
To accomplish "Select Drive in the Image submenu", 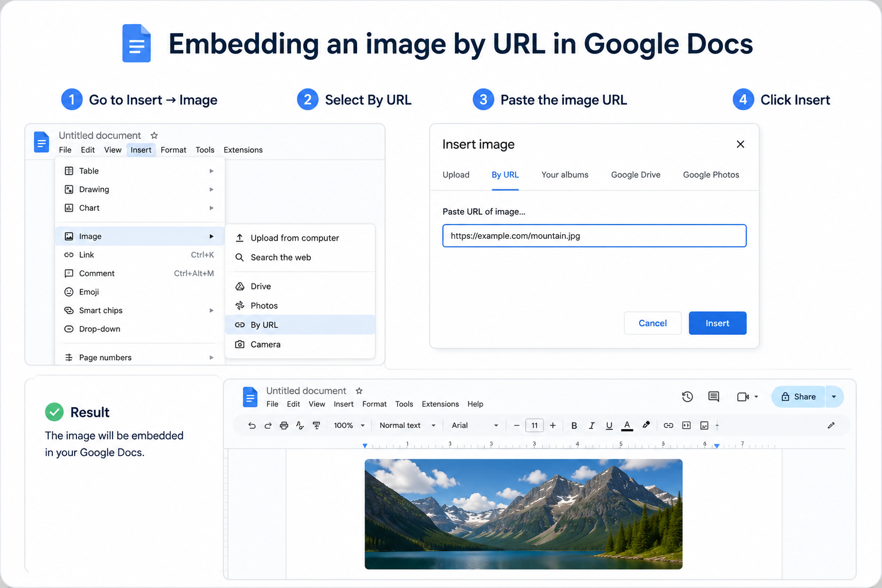I will [300, 286].
